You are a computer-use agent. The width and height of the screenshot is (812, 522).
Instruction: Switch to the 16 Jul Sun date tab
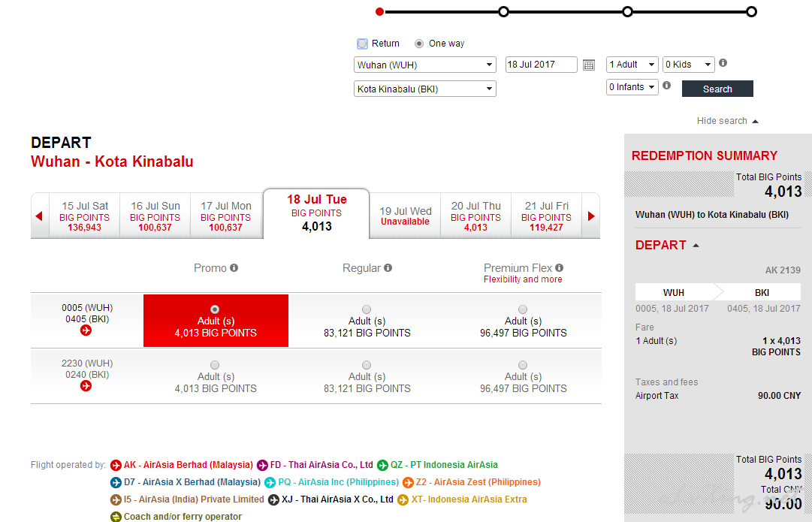tap(155, 216)
